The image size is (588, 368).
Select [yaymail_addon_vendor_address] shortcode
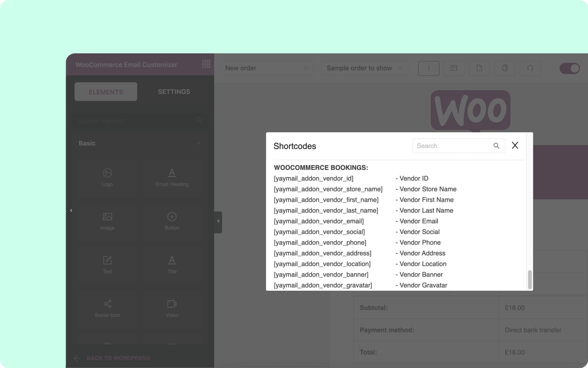point(323,253)
